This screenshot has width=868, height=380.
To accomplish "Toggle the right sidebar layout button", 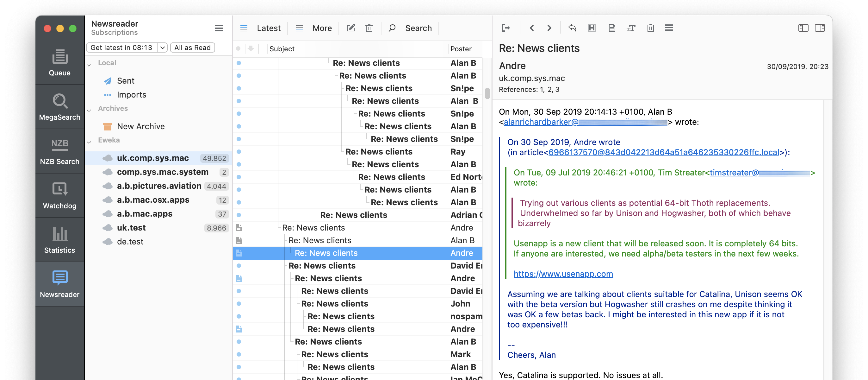I will pos(820,28).
